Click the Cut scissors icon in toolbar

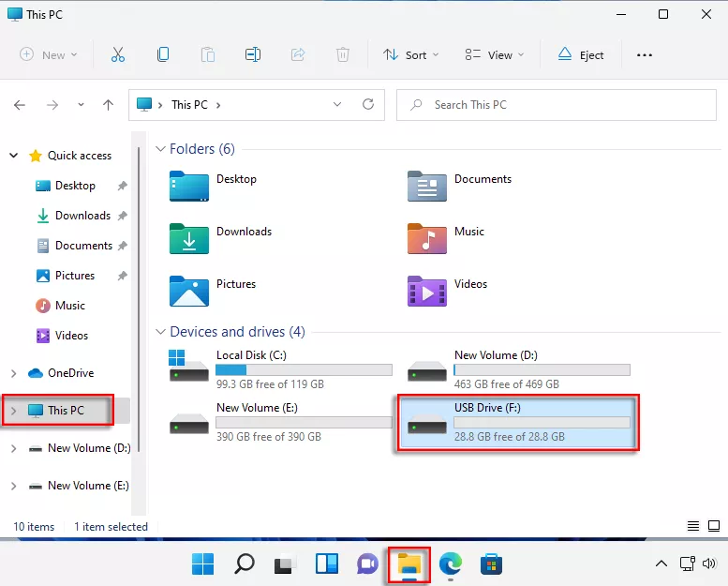coord(117,54)
